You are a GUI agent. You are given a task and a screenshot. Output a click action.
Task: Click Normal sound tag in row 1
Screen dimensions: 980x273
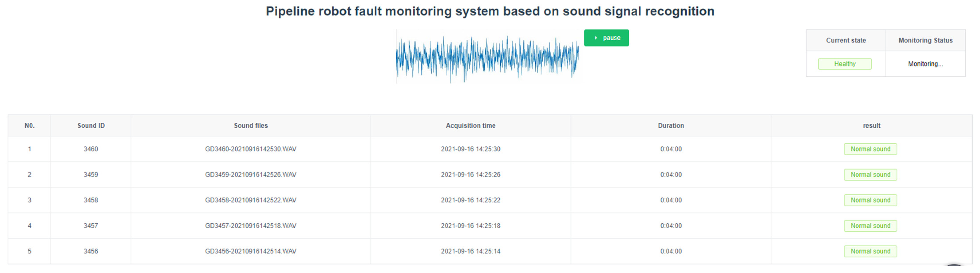point(870,149)
